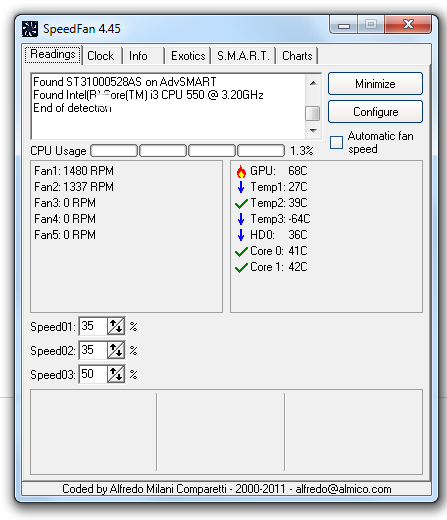Click the fourth CPU Usage bar

261,151
